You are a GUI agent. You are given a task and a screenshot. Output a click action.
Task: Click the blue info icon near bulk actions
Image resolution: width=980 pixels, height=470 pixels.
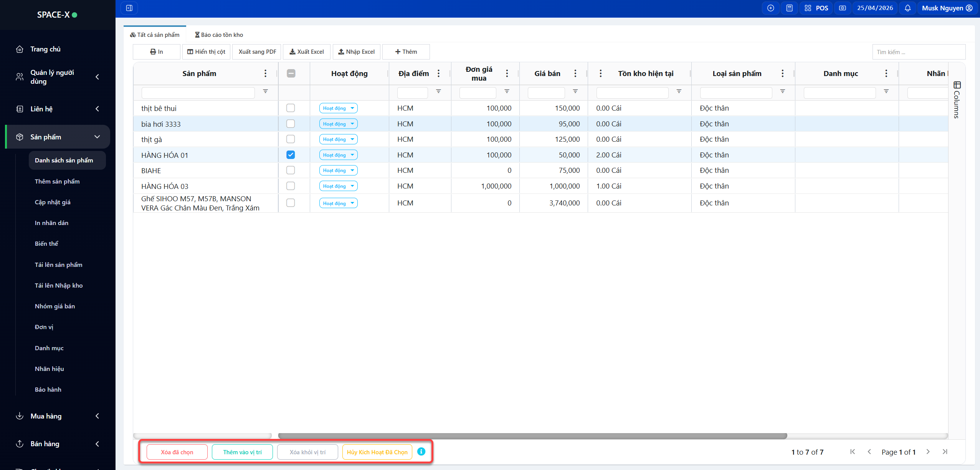point(421,452)
